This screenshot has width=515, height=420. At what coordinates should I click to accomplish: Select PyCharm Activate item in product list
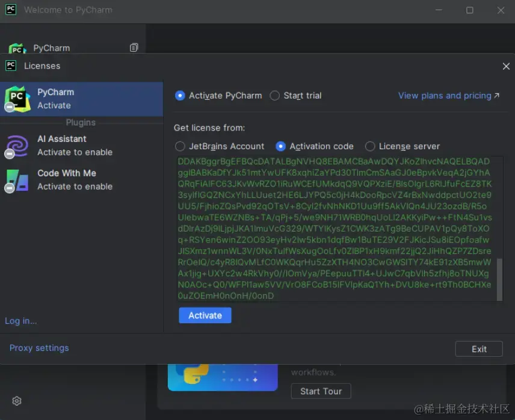(81, 99)
